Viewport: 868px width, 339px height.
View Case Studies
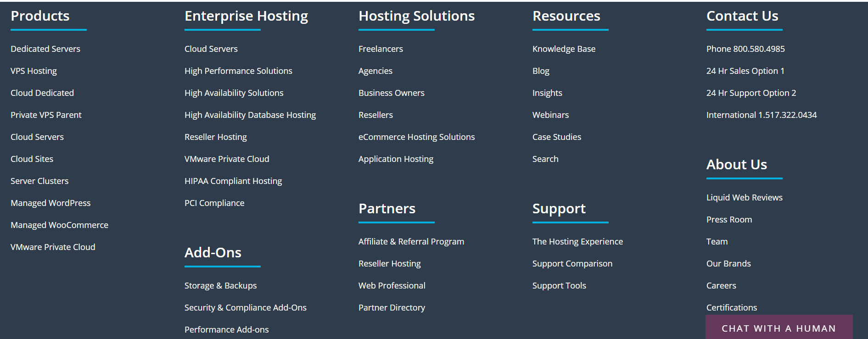click(557, 137)
